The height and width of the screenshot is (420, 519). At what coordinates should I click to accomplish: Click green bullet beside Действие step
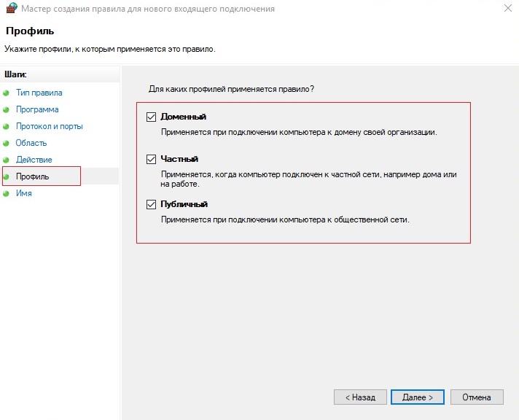coord(6,160)
